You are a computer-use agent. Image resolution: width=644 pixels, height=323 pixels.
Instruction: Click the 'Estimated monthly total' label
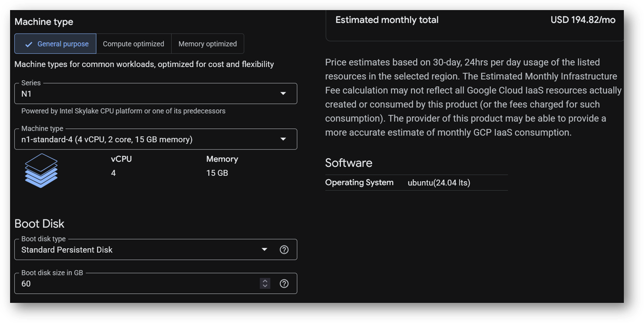click(x=387, y=20)
